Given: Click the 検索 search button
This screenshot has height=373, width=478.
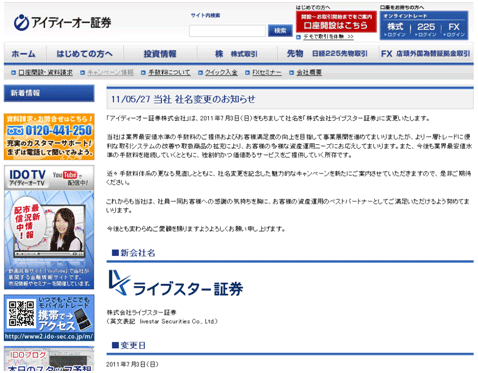Looking at the screenshot, I should click(x=280, y=31).
